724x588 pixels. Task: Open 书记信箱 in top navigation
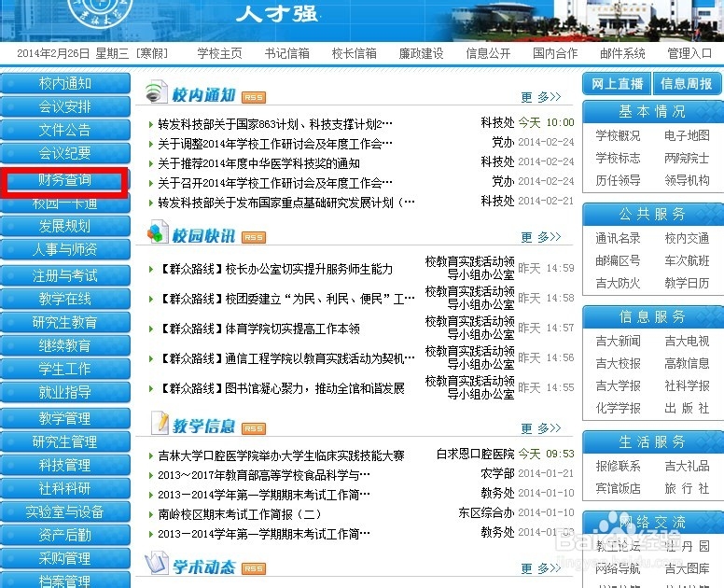[286, 53]
